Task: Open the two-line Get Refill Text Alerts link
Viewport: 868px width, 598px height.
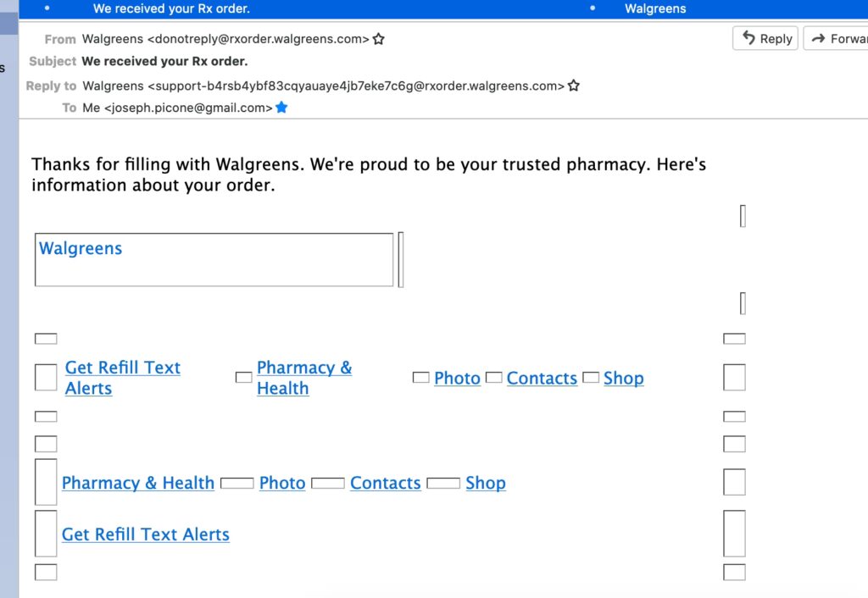Action: (x=122, y=378)
